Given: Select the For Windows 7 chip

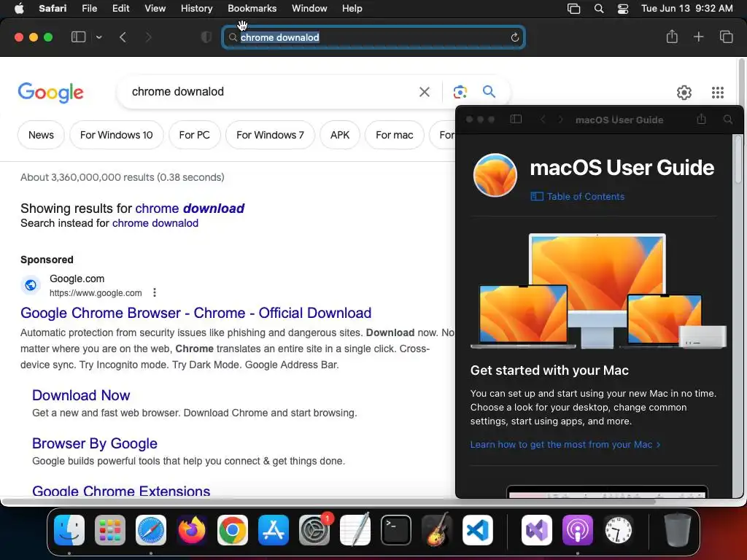Looking at the screenshot, I should [x=270, y=135].
